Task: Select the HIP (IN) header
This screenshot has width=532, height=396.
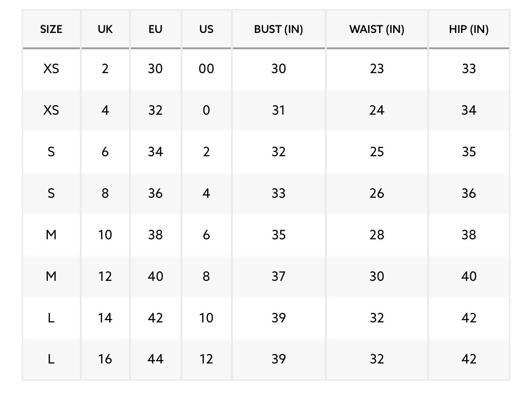Action: (469, 29)
